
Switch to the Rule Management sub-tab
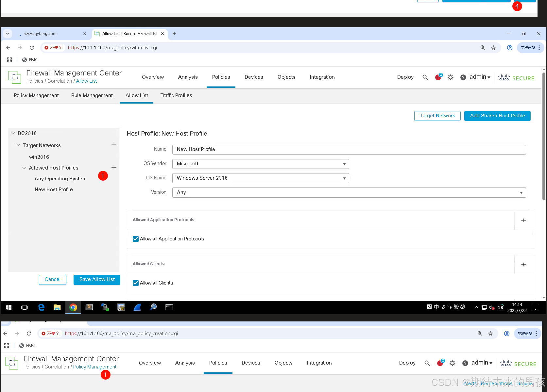click(92, 95)
